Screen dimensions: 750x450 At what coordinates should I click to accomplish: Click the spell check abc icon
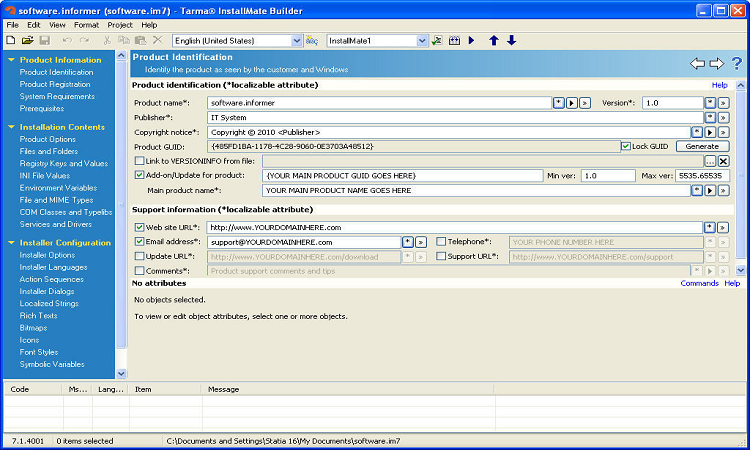pyautogui.click(x=312, y=41)
